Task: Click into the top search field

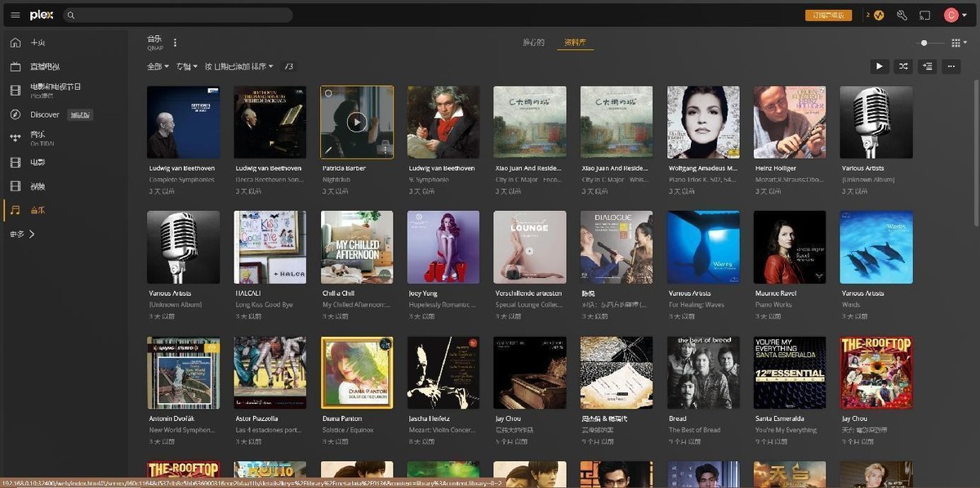Action: tap(177, 15)
